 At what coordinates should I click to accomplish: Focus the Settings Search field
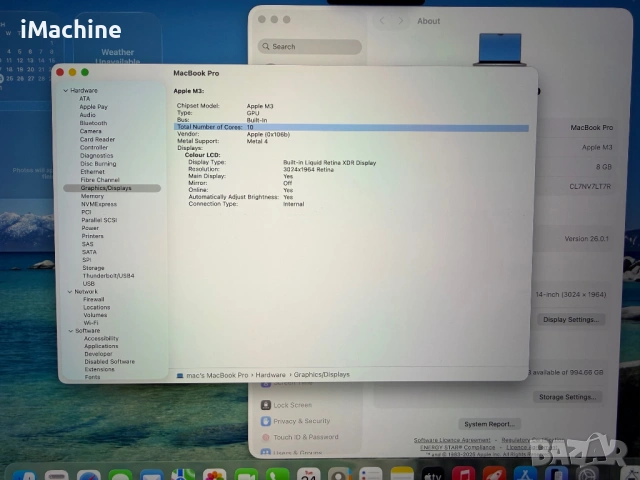tap(310, 47)
